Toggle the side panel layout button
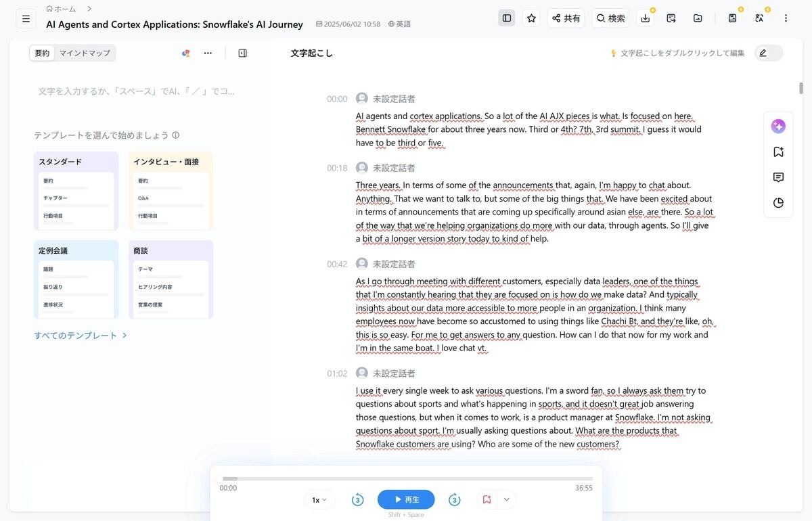 506,18
